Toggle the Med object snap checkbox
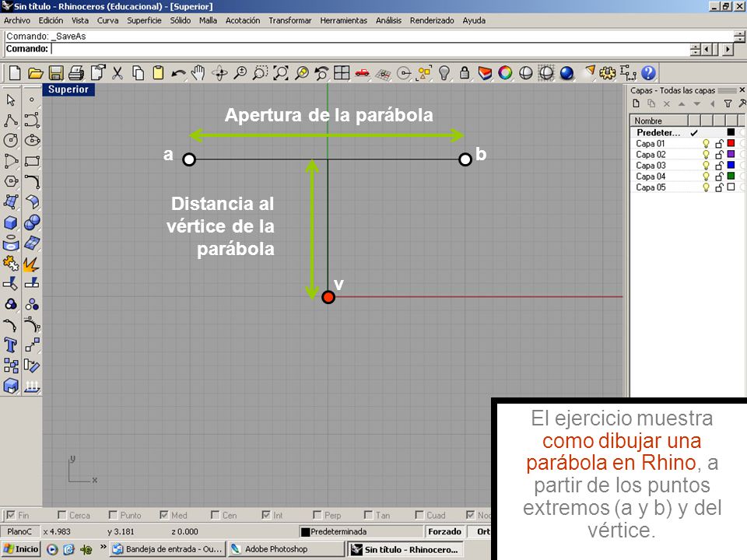The image size is (747, 560). pos(164,515)
